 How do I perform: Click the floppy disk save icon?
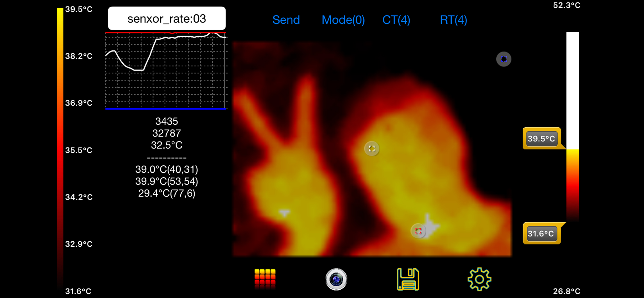click(408, 279)
